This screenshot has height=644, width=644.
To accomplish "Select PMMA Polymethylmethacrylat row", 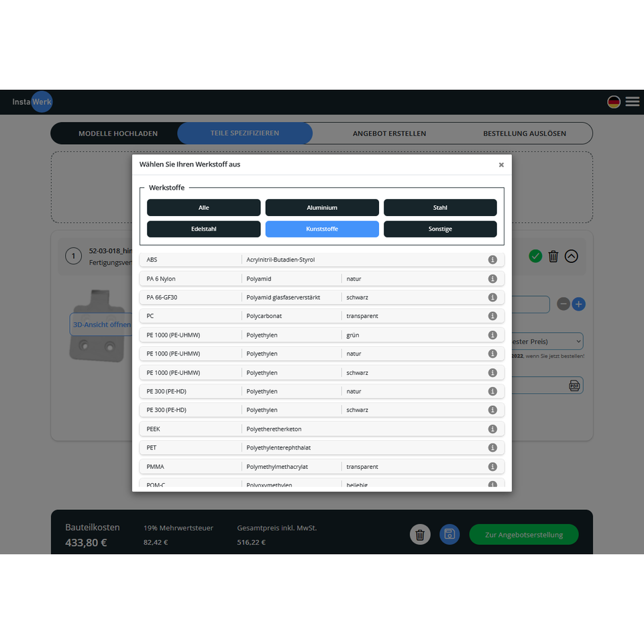I will click(321, 467).
